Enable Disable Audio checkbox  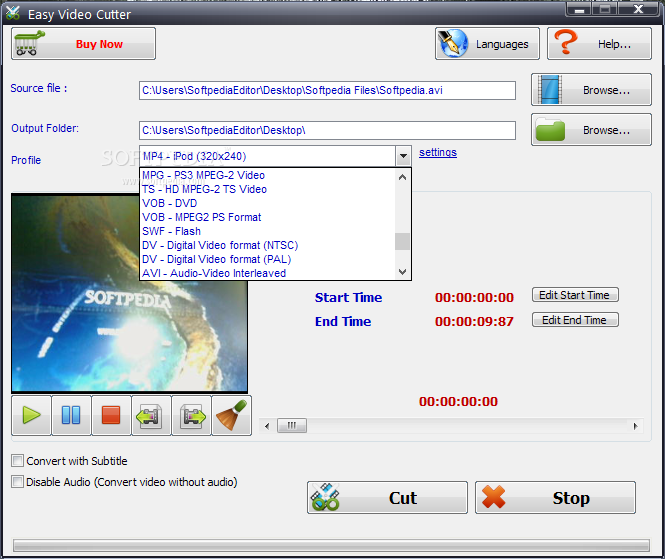pyautogui.click(x=17, y=482)
